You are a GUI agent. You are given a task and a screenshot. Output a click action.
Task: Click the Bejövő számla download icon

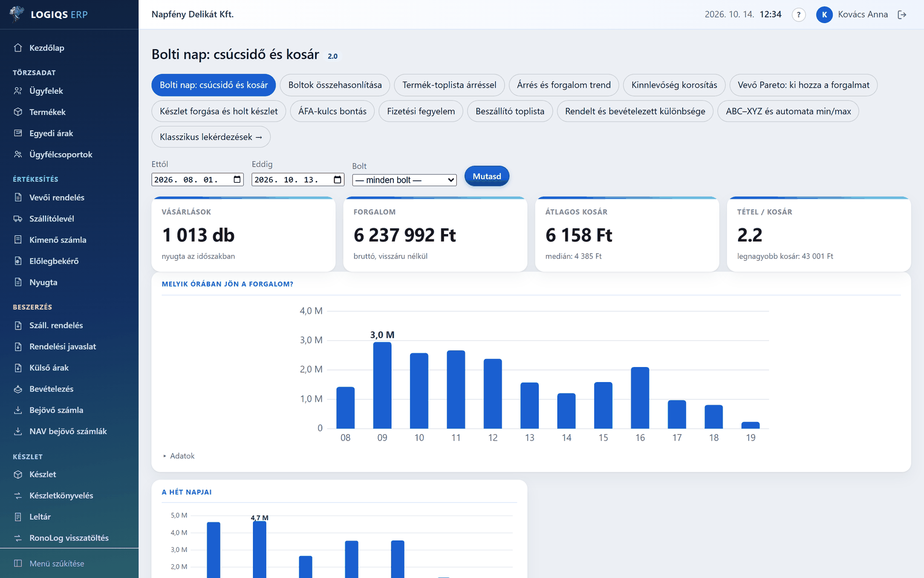point(18,410)
